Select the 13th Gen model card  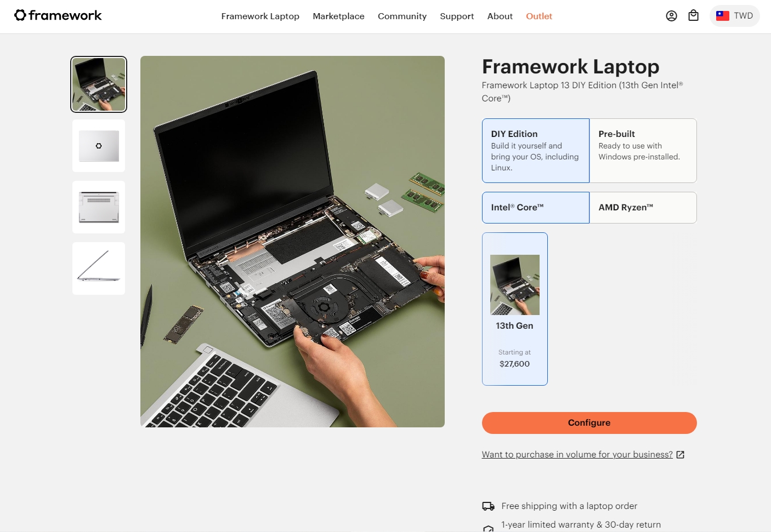pyautogui.click(x=514, y=309)
